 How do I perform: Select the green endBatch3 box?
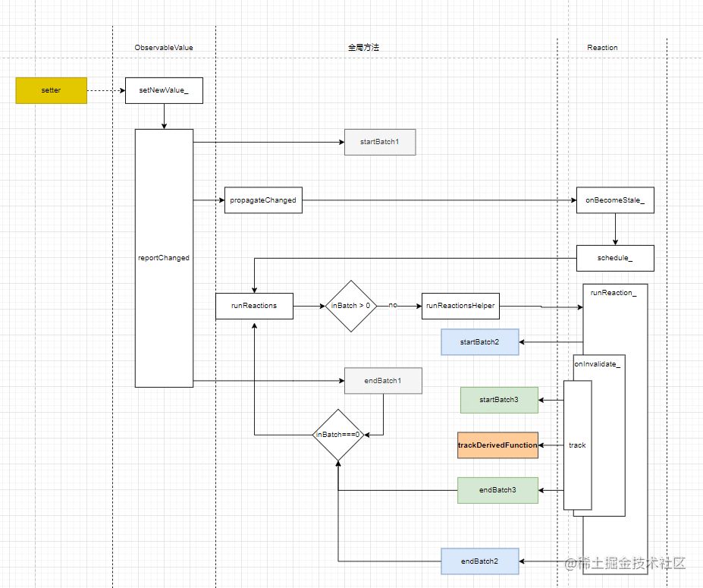pyautogui.click(x=497, y=490)
